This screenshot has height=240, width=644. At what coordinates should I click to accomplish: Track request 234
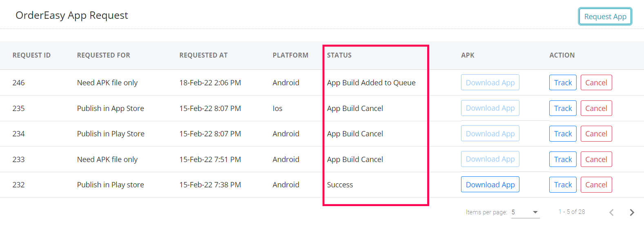coord(563,133)
